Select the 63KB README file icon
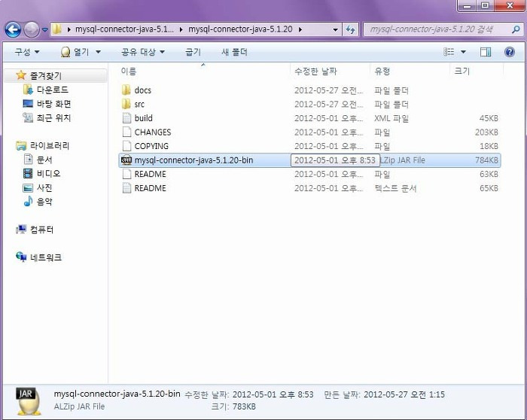Screen dimensions: 527x420 coord(126,174)
